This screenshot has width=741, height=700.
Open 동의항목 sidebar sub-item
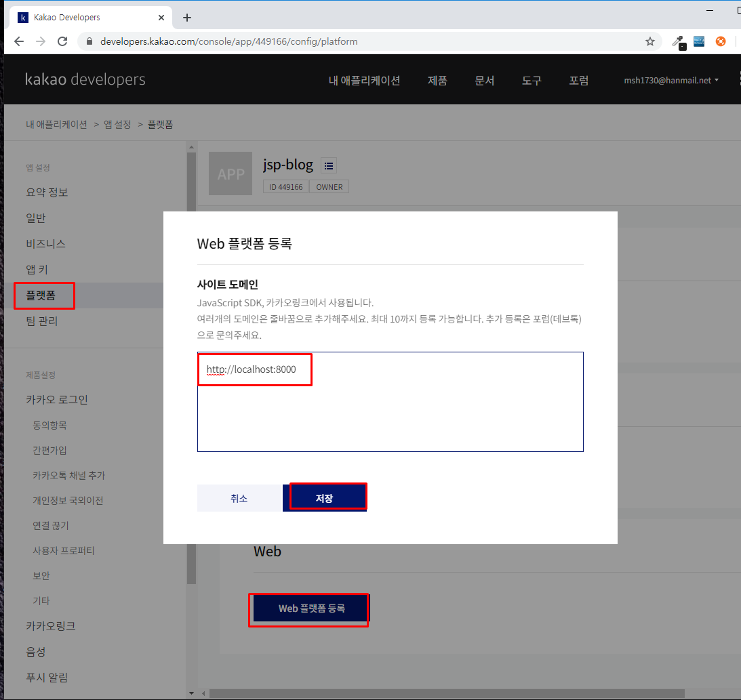tap(49, 425)
